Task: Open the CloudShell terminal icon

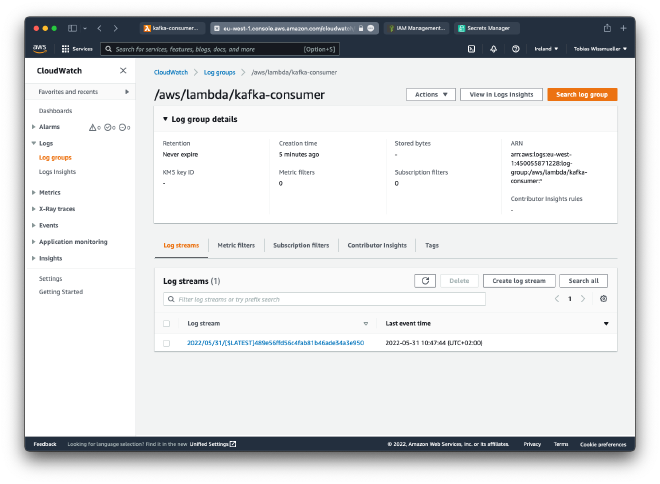Action: tap(471, 48)
